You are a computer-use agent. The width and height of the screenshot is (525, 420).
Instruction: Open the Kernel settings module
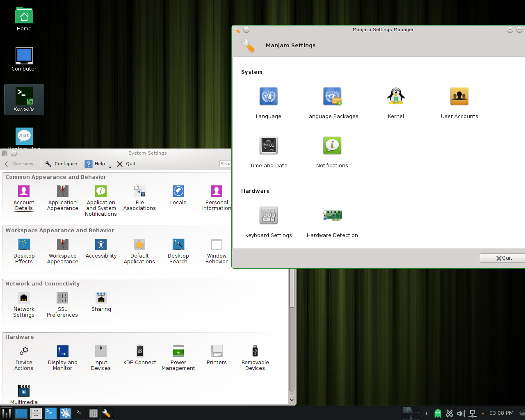pyautogui.click(x=396, y=103)
